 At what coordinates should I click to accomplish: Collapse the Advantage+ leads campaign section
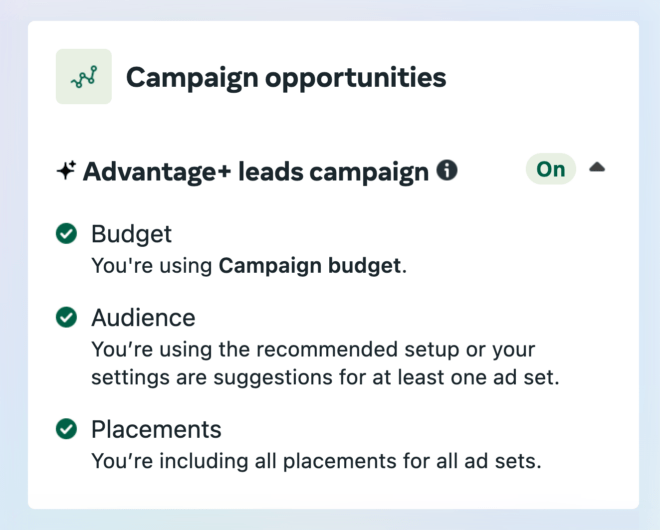(x=597, y=168)
